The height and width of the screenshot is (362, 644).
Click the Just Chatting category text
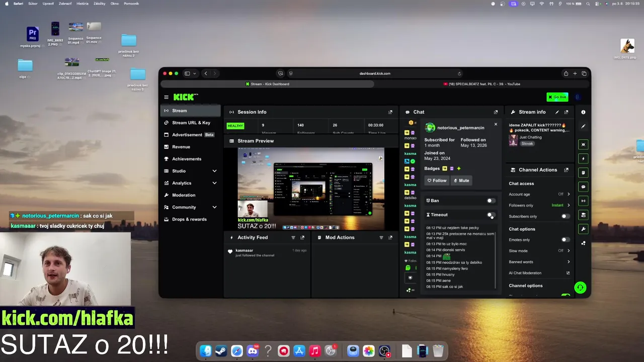(x=530, y=137)
